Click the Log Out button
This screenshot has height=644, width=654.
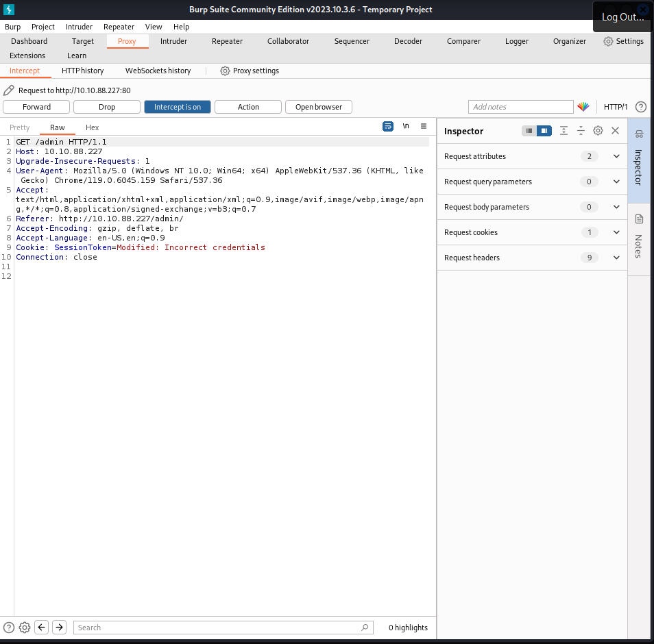622,17
